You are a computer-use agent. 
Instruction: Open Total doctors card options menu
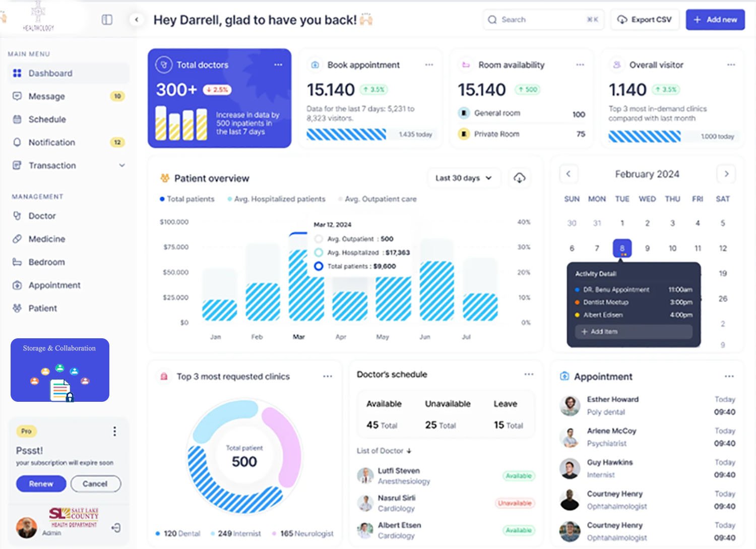(x=278, y=65)
